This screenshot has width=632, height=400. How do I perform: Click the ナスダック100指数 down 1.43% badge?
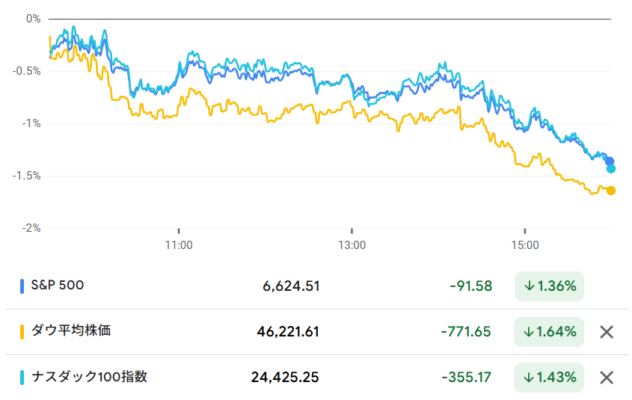[549, 377]
